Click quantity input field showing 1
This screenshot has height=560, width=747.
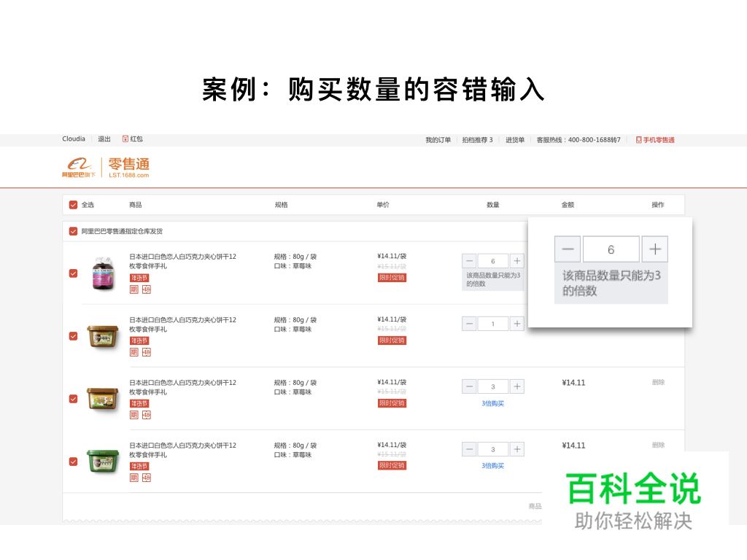click(x=493, y=324)
